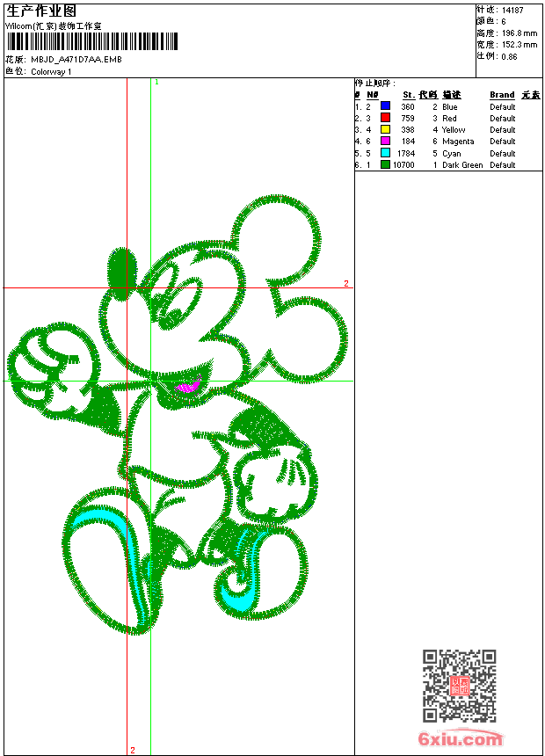Click the stitch count 360 in Blue row
The image size is (545, 756).
pyautogui.click(x=408, y=106)
